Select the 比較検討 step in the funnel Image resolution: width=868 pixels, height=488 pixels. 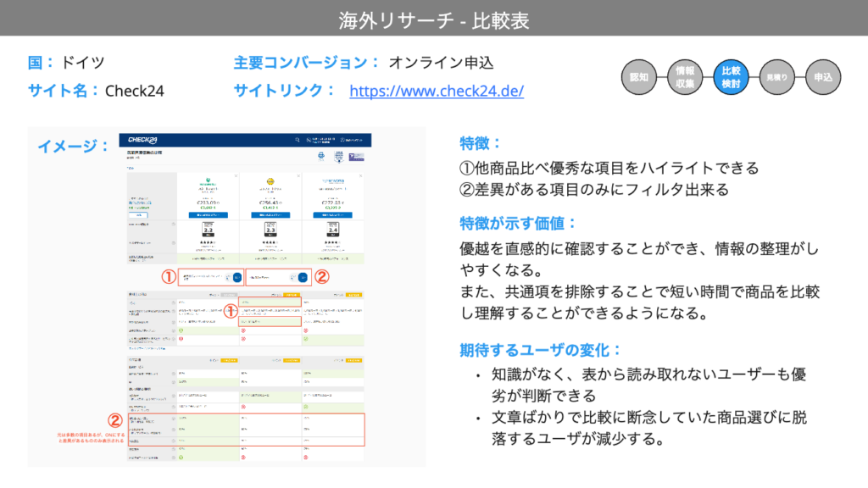(x=730, y=76)
